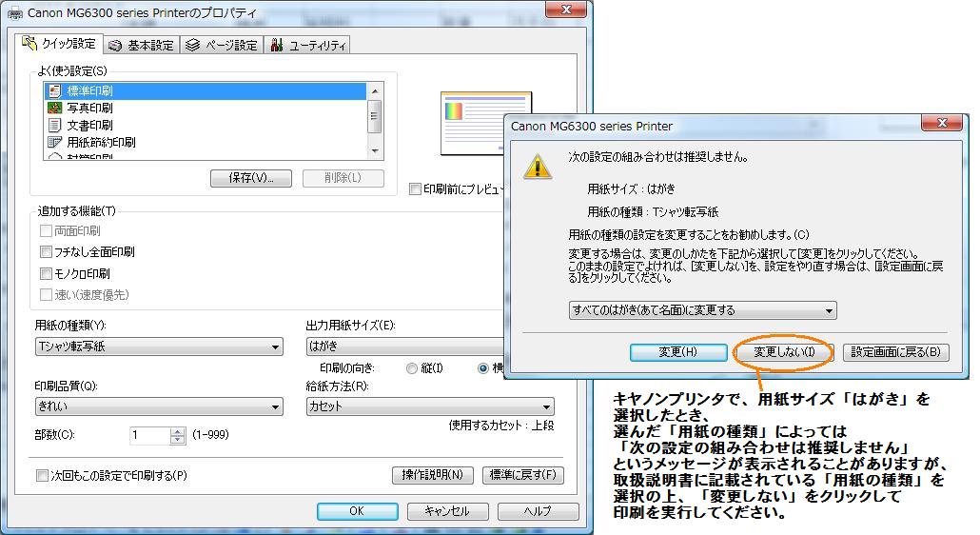980x535 pixels.
Task: Click the 標準に戻す(F) button
Action: coord(523,475)
